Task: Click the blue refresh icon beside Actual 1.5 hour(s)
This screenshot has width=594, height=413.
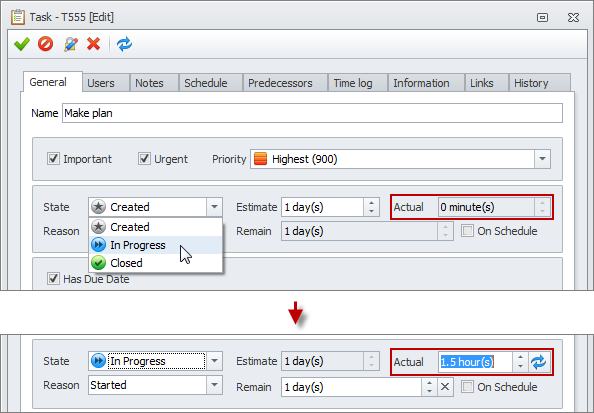Action: click(538, 362)
